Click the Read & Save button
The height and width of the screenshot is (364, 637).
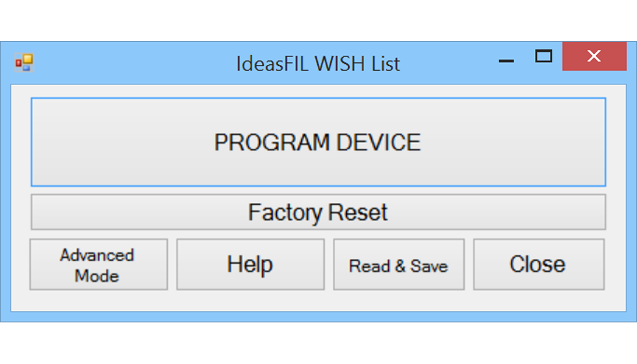(398, 265)
